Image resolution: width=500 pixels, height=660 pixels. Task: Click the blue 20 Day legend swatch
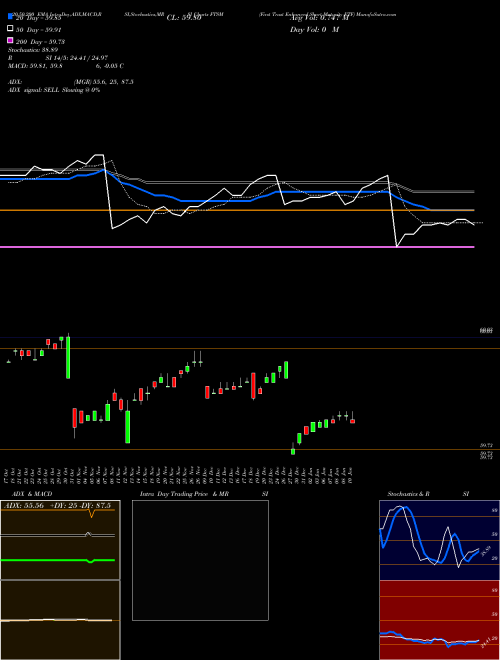[x=10, y=16]
